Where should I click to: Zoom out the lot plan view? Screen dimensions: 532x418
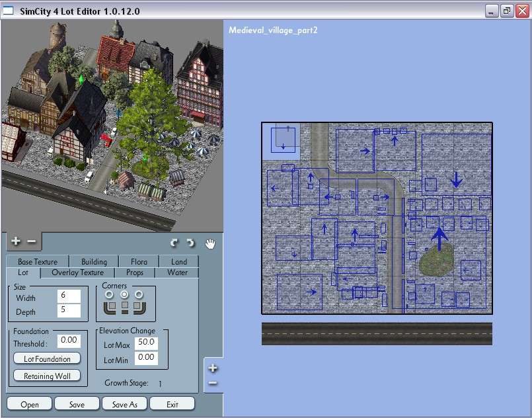click(213, 383)
